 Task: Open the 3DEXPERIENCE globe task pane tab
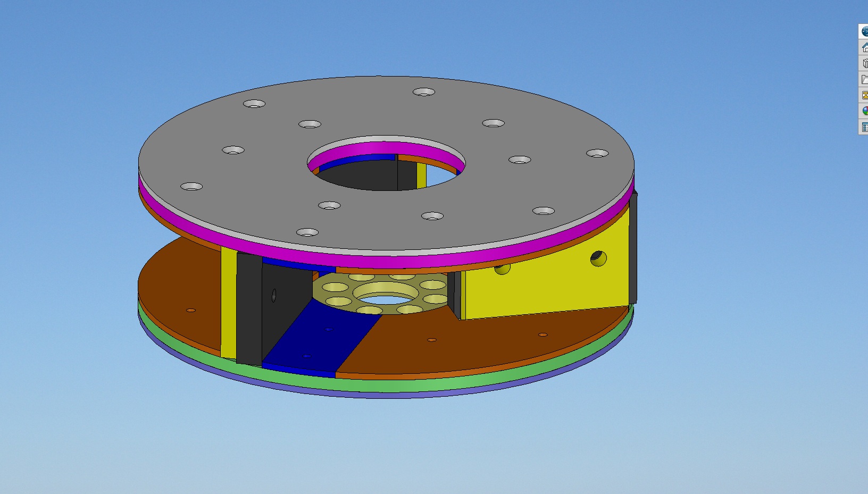[864, 31]
